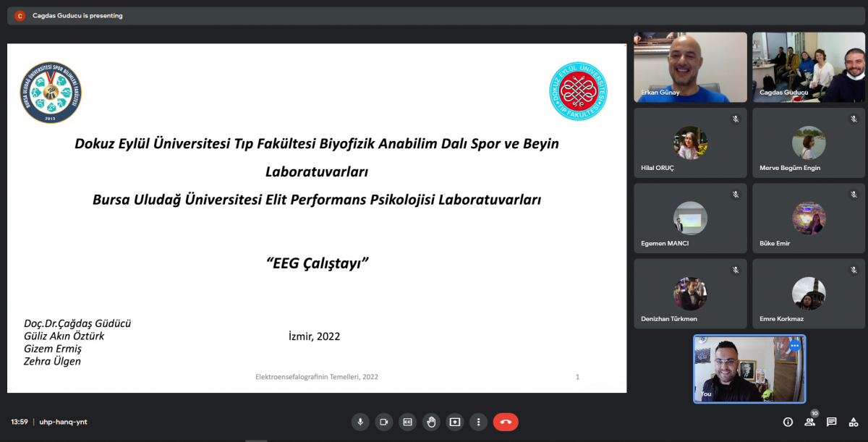This screenshot has height=442, width=868.
Task: Click the 'Hilal ORUÇ' name label
Action: pyautogui.click(x=658, y=168)
